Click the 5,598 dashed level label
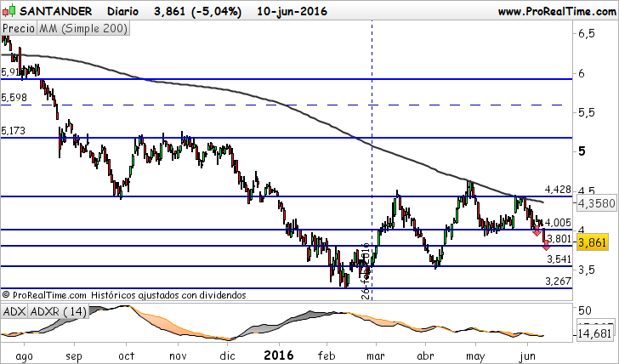619x364 pixels. coord(14,98)
